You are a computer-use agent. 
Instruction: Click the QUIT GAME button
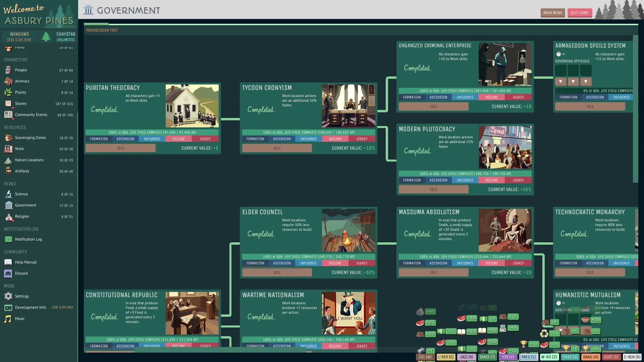580,13
